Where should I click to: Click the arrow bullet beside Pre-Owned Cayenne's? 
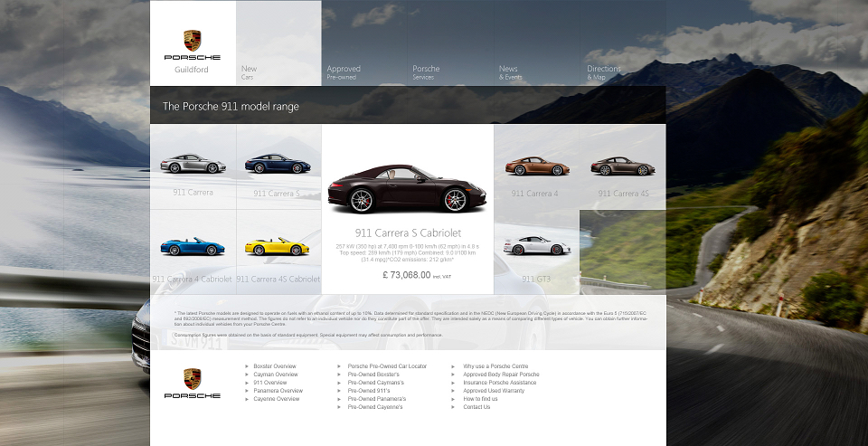pyautogui.click(x=339, y=407)
